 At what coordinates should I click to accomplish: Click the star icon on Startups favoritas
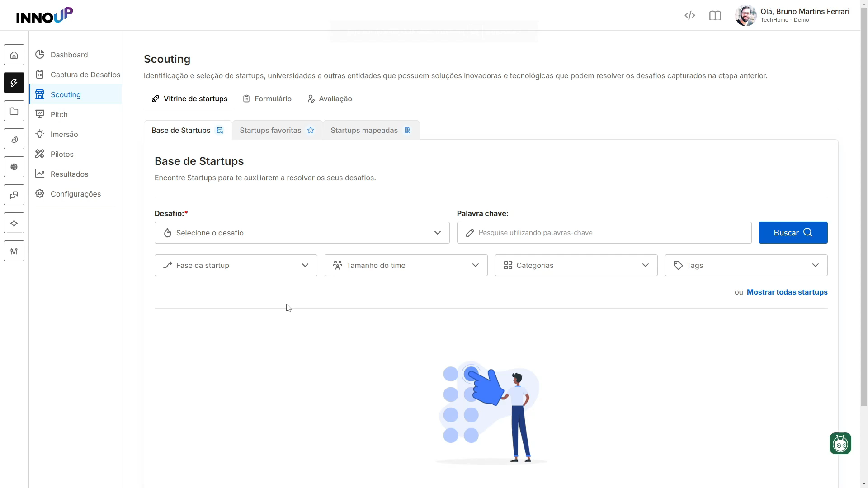click(x=311, y=130)
